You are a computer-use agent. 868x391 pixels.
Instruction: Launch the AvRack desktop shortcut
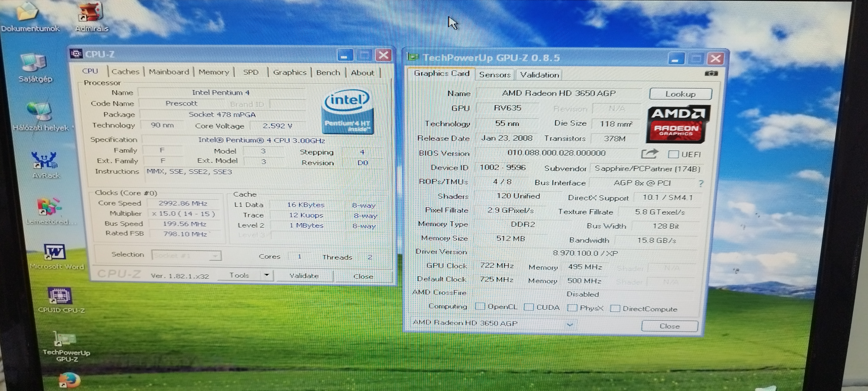[46, 165]
